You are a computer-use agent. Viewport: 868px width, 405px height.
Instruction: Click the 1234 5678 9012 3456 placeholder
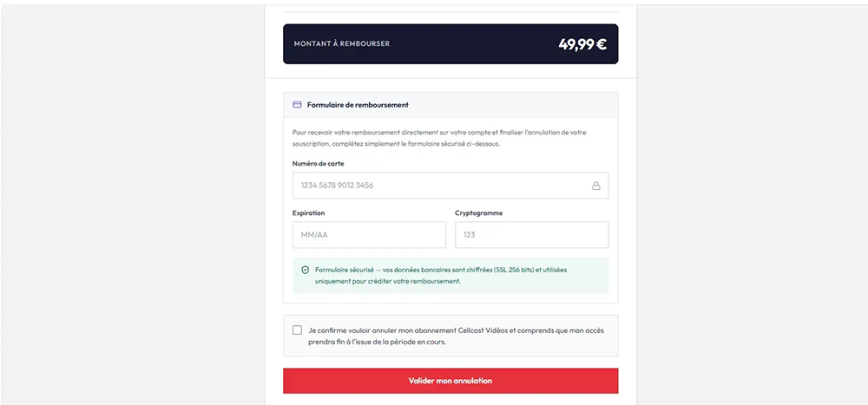tap(337, 186)
